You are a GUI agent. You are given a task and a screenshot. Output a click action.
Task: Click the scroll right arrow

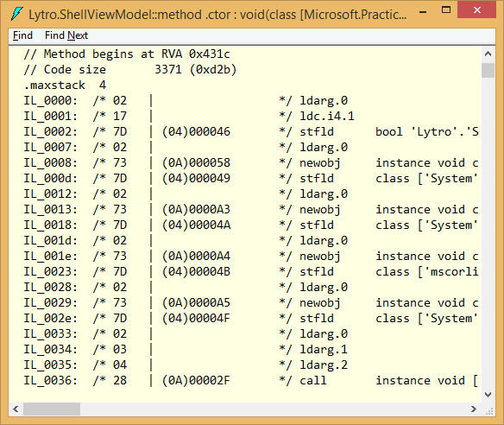(x=474, y=409)
